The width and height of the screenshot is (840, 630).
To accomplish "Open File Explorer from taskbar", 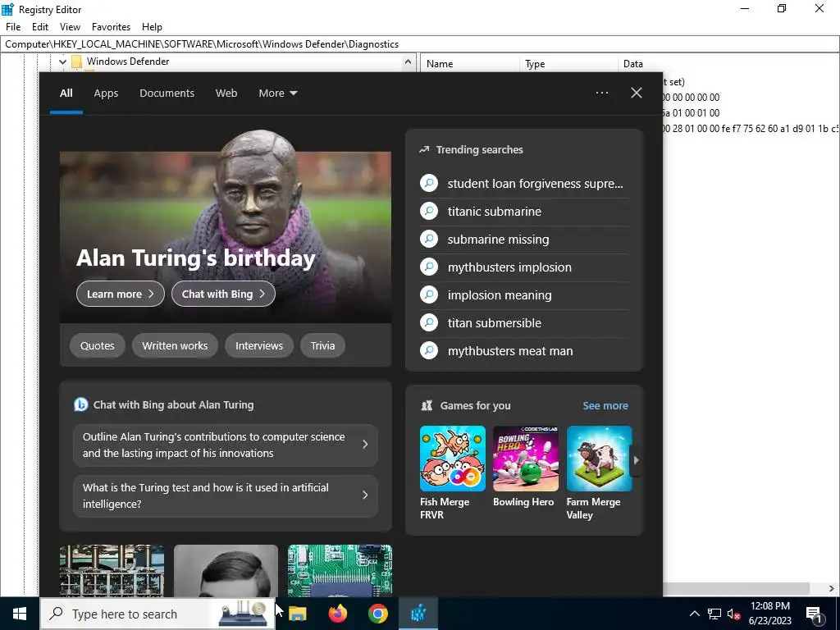I will (x=298, y=614).
